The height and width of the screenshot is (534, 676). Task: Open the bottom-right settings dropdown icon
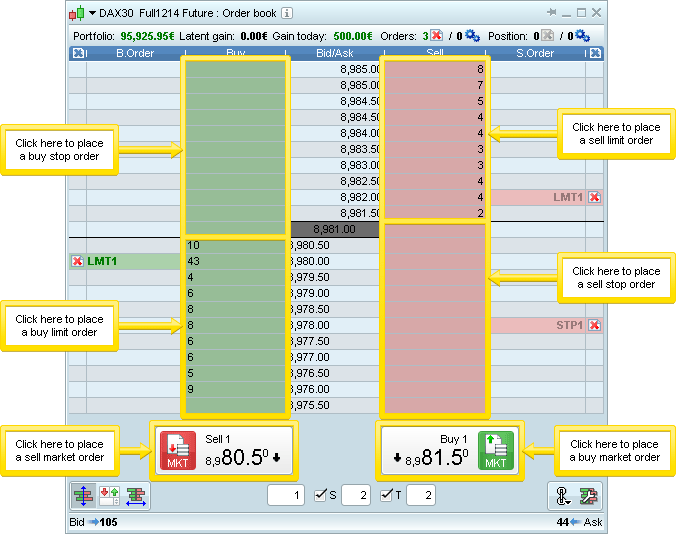pyautogui.click(x=562, y=495)
